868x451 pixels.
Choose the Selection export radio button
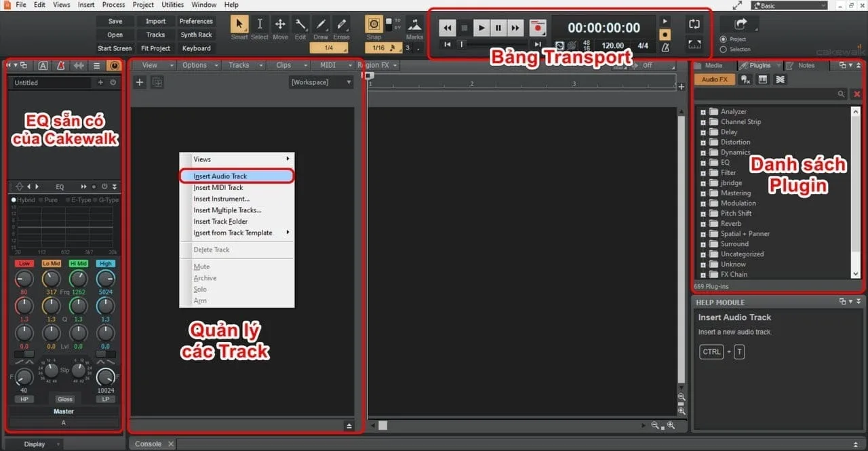point(723,49)
